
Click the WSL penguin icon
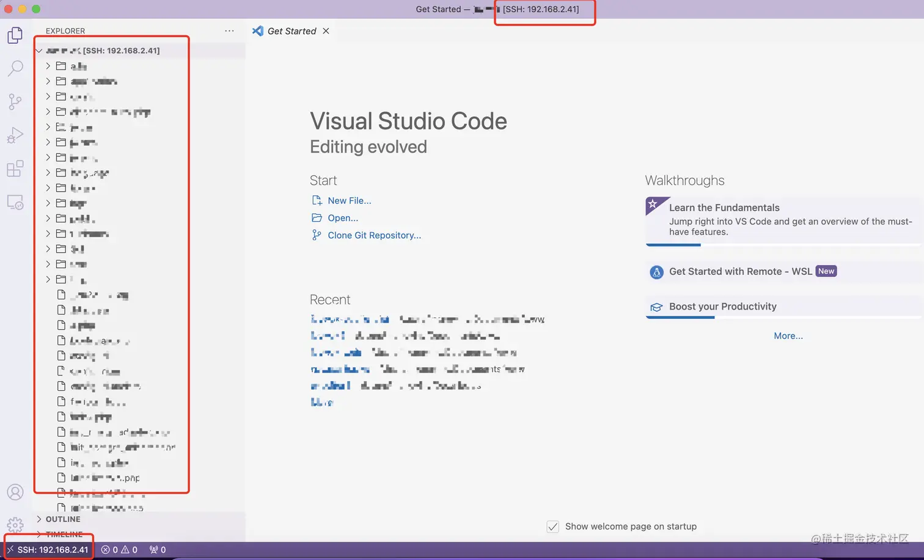tap(656, 272)
